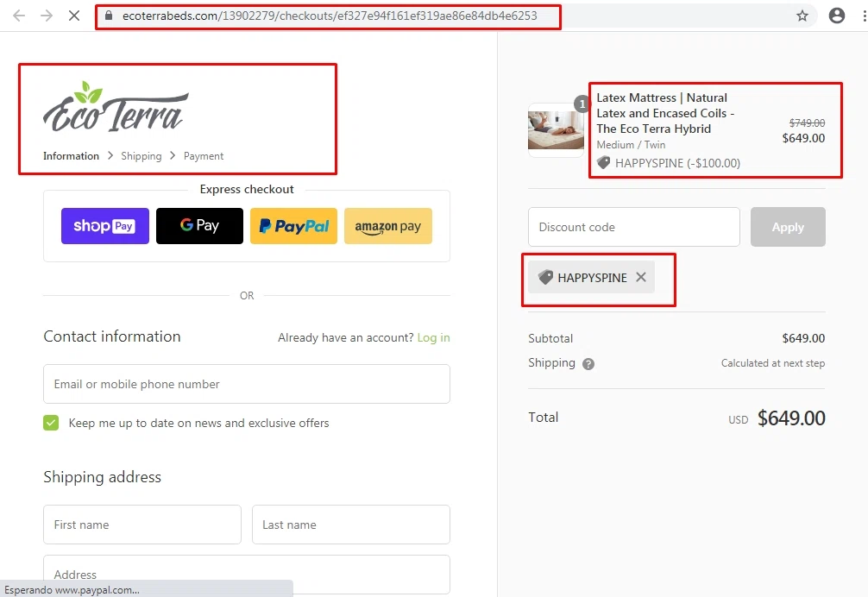Select the Amazon Pay express button
The image size is (868, 597).
coord(388,226)
